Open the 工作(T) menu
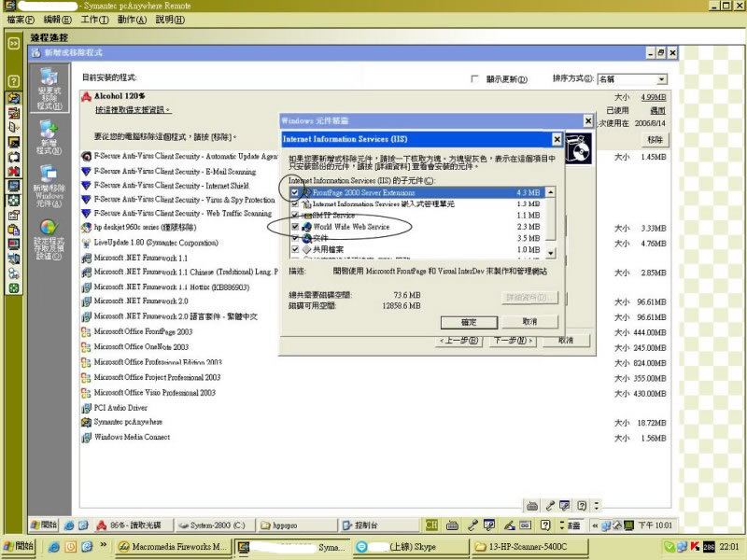Viewport: 747px width, 560px height. (x=94, y=20)
